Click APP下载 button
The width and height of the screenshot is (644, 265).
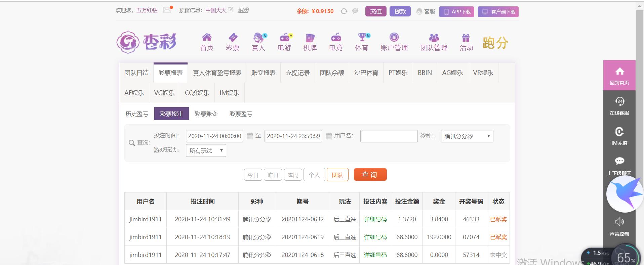tap(457, 12)
